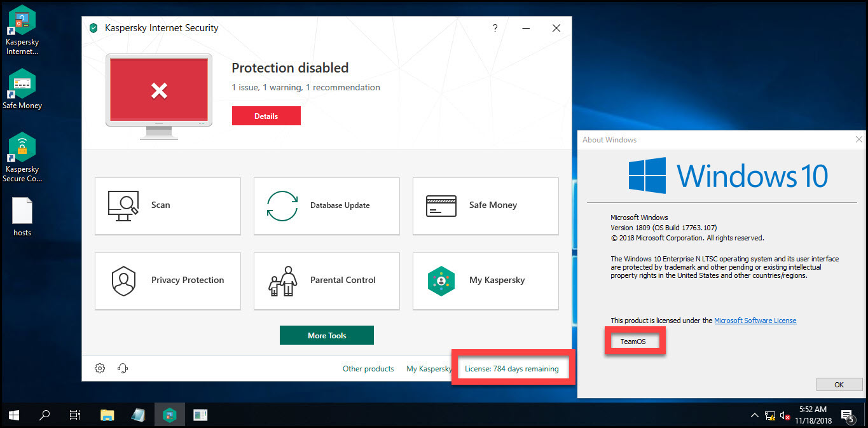Select Kaspersky Secure Connection desktop shortcut
The height and width of the screenshot is (428, 868).
22,158
